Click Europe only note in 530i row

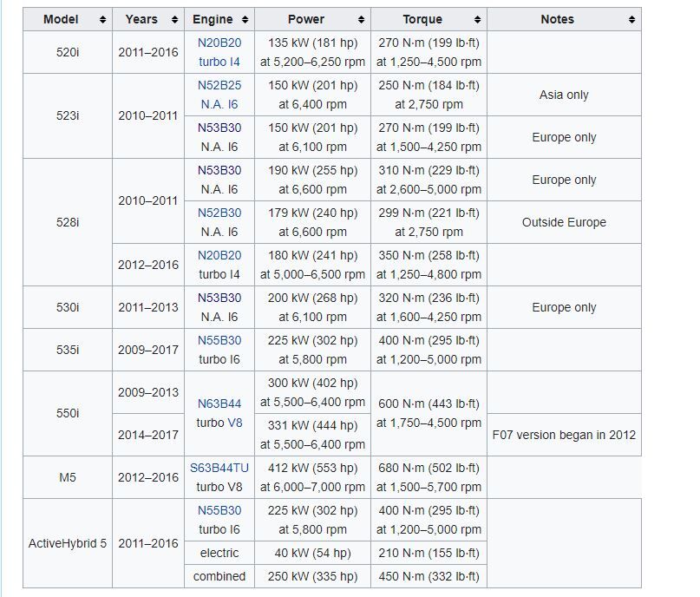564,307
